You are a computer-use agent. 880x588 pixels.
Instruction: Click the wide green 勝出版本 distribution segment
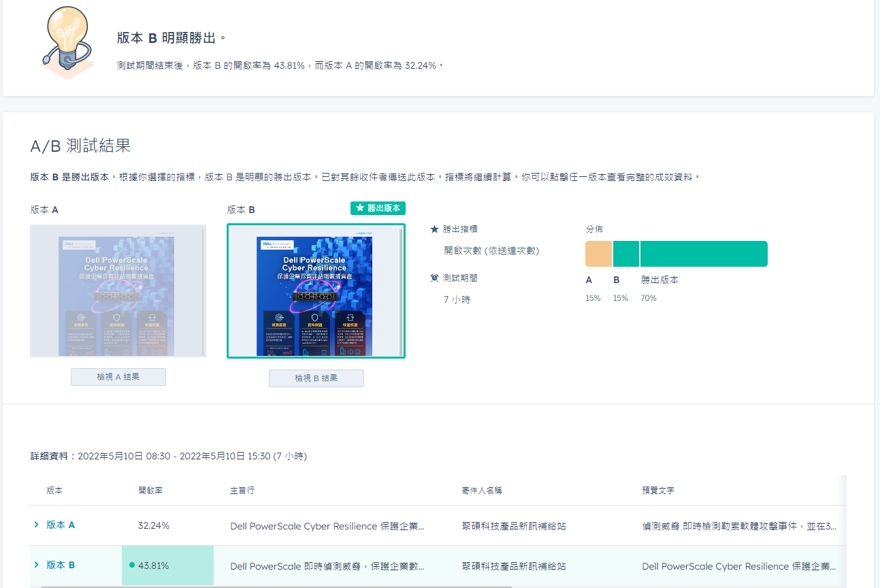click(704, 254)
